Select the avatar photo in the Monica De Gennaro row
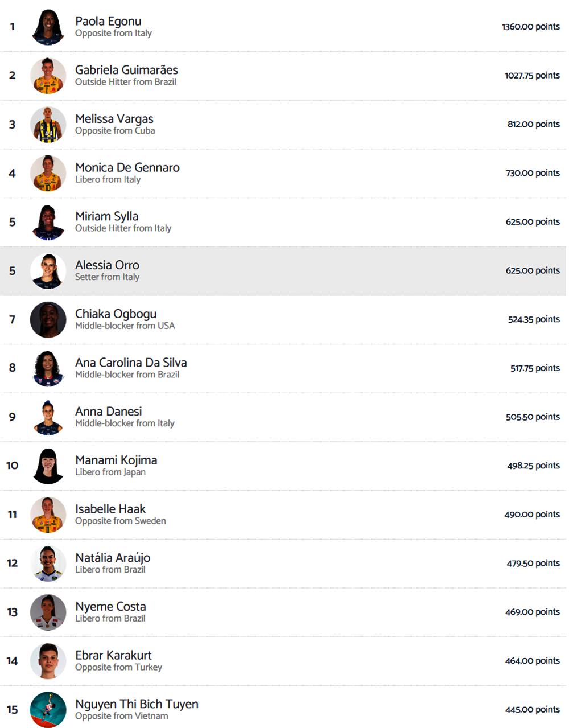Viewport: 569px width, 728px height. [x=48, y=174]
